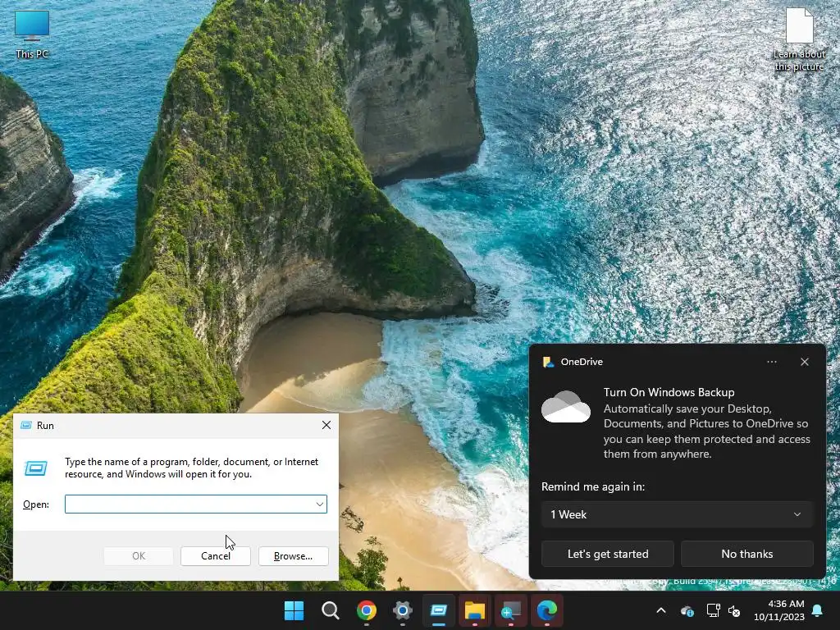Viewport: 840px width, 630px height.
Task: Open the network status tray icon
Action: [x=713, y=610]
